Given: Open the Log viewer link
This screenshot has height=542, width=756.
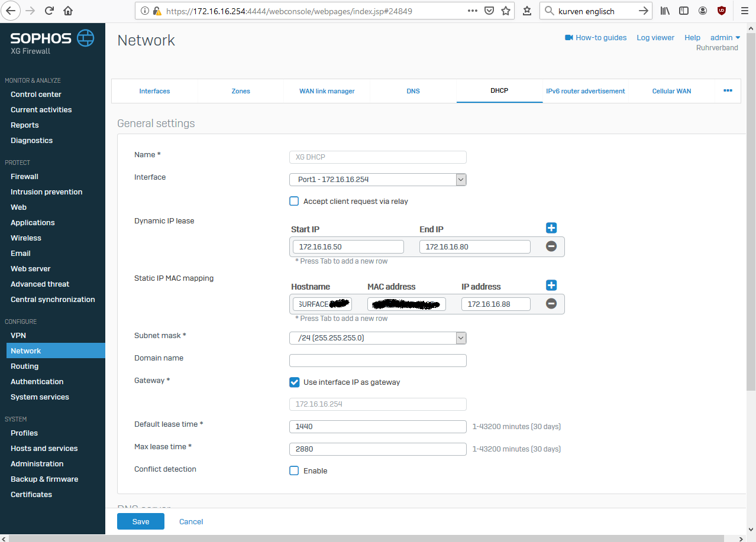Looking at the screenshot, I should coord(655,37).
